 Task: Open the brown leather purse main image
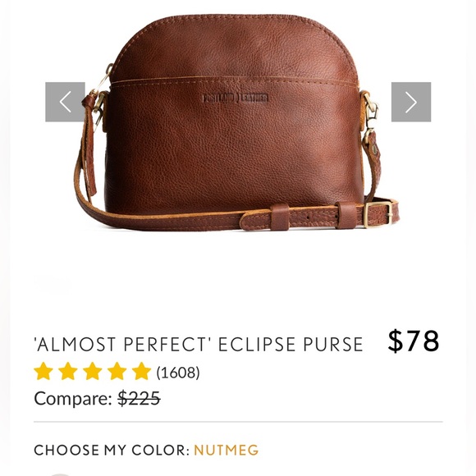(x=237, y=123)
